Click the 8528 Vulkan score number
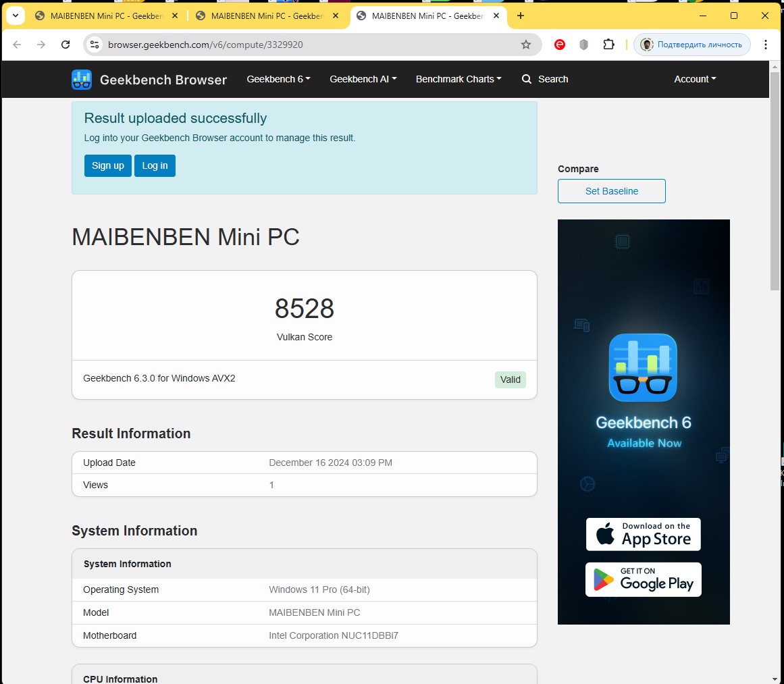784x684 pixels. 304,308
